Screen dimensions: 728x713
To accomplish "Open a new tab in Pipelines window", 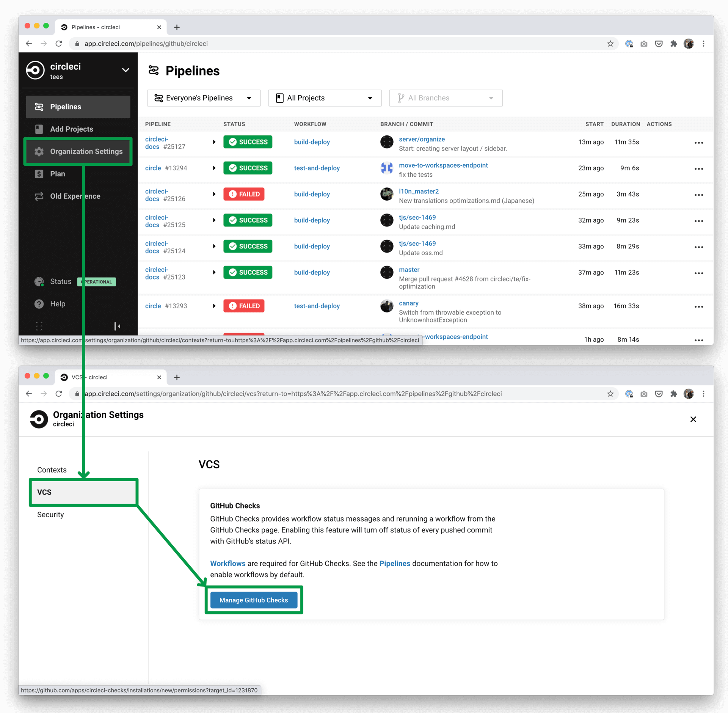I will [177, 27].
